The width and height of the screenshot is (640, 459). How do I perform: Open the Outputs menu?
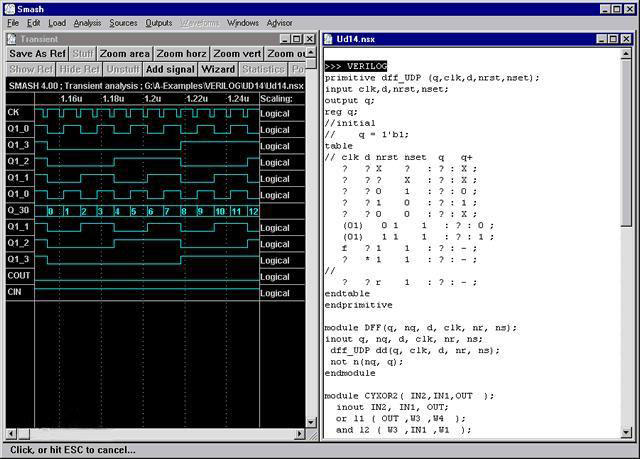click(159, 22)
